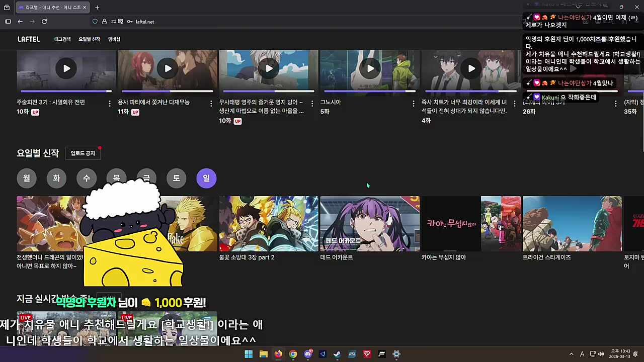Play the 주술회전 3기 episode thumbnail
Viewport: 644px width, 362px height.
click(x=66, y=68)
